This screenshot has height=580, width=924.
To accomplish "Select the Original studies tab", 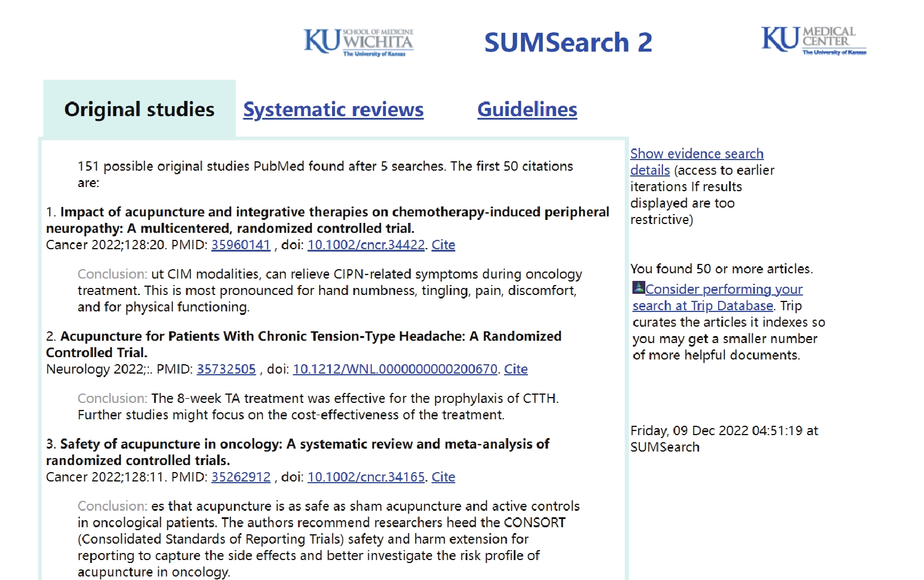I will (139, 109).
